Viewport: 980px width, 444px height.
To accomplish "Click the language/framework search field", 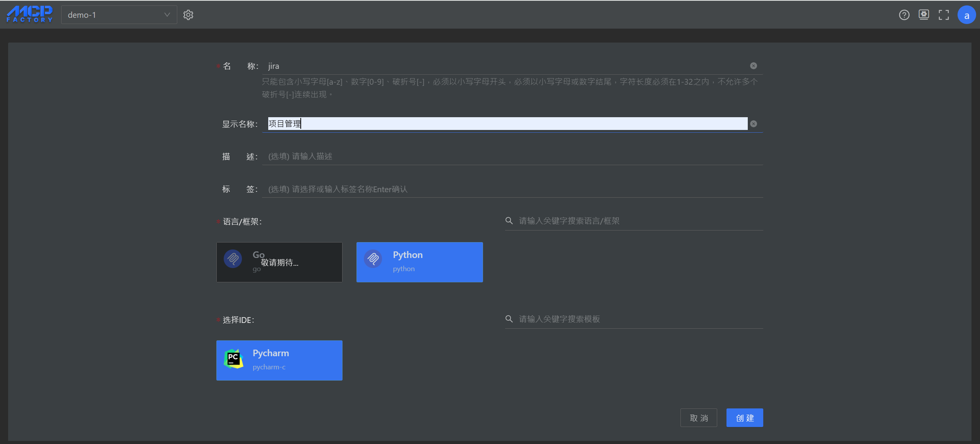I will click(639, 221).
